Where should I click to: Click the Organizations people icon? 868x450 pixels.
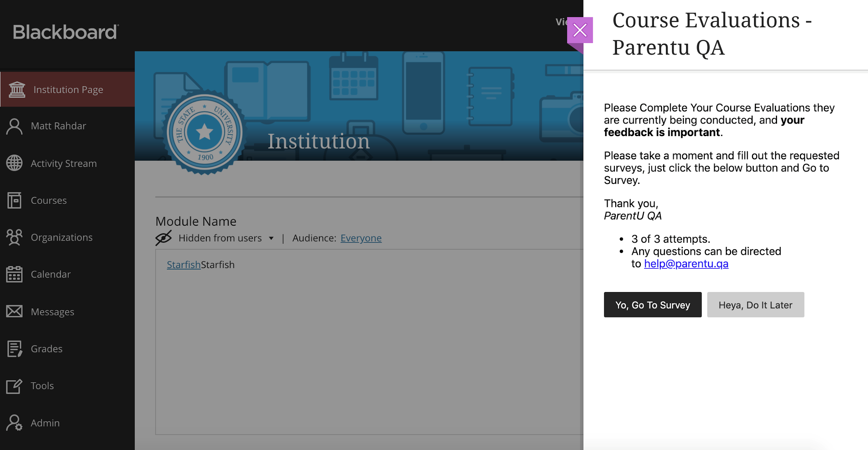coord(14,237)
